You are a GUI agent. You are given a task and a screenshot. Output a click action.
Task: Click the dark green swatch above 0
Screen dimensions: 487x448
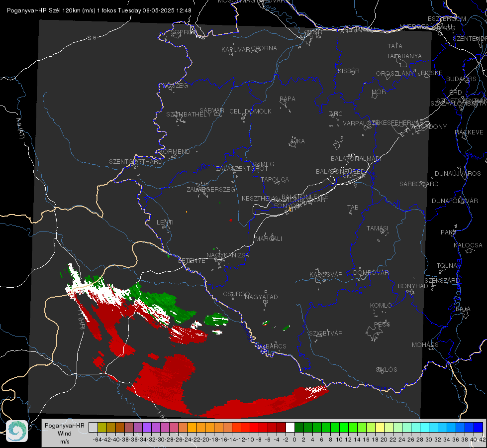pyautogui.click(x=299, y=427)
